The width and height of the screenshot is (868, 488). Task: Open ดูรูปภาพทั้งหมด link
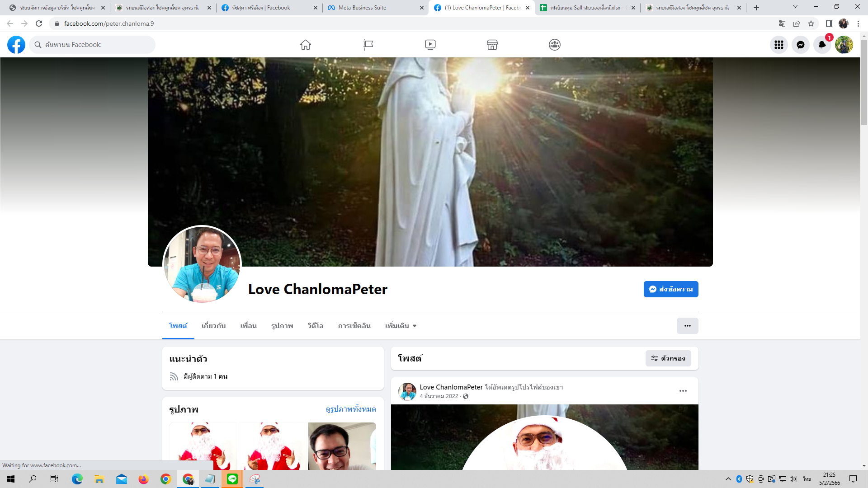(x=350, y=409)
